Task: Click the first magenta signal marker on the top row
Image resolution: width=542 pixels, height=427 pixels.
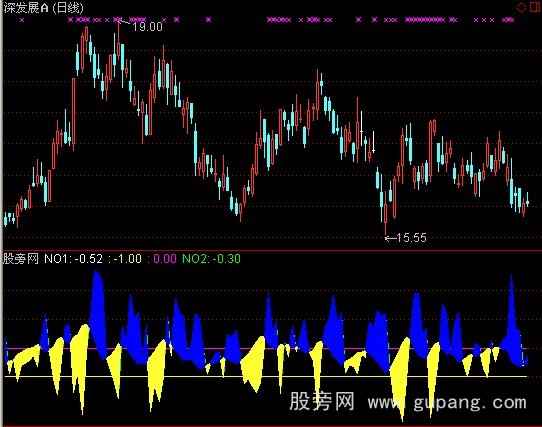Action: click(22, 20)
